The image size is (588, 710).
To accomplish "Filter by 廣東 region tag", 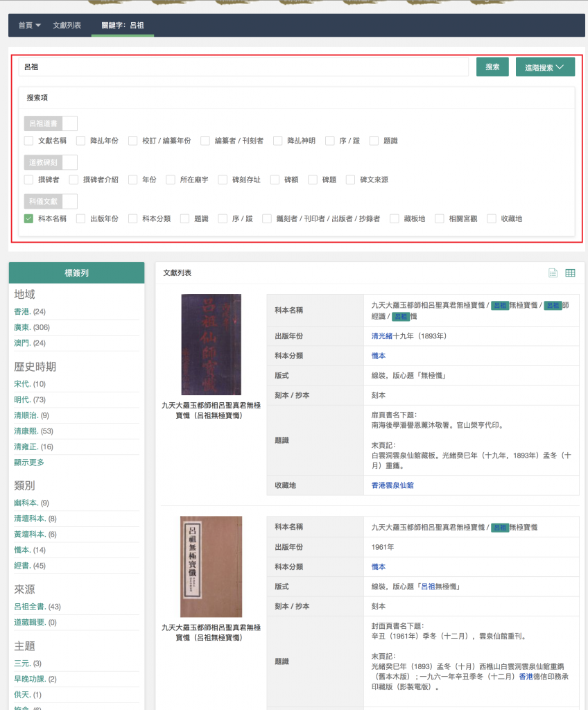I will pos(22,327).
